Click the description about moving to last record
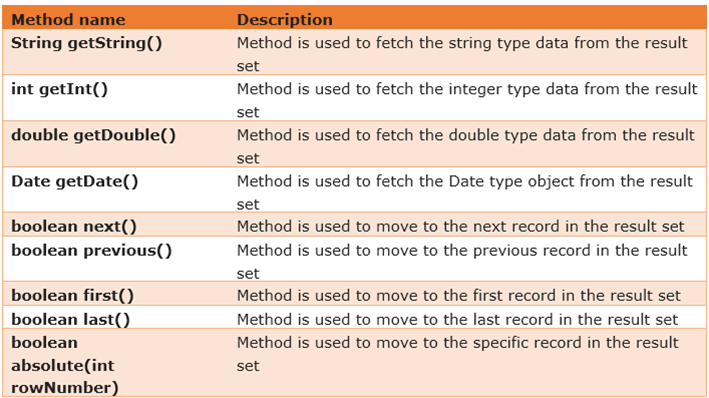 coord(458,319)
